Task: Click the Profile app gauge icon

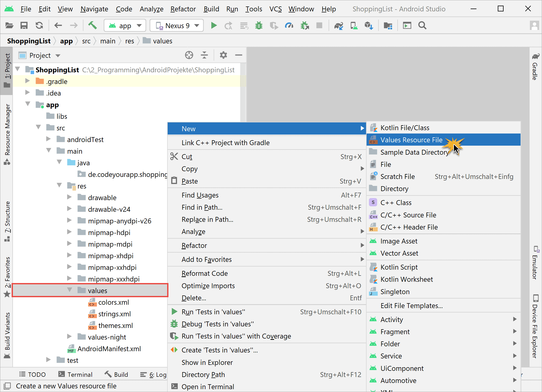Action: point(289,25)
